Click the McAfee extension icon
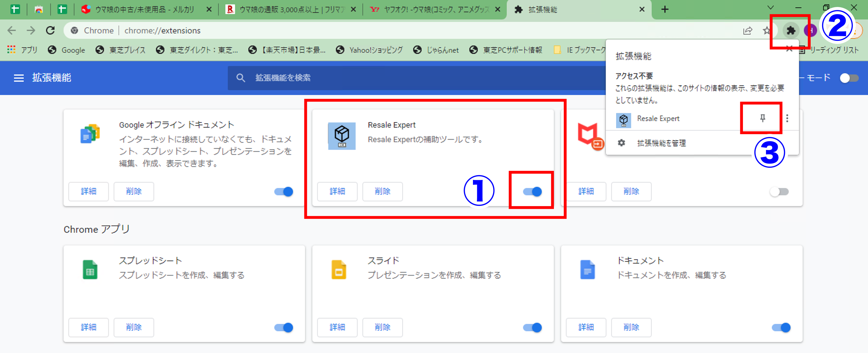868x353 pixels. pos(590,136)
